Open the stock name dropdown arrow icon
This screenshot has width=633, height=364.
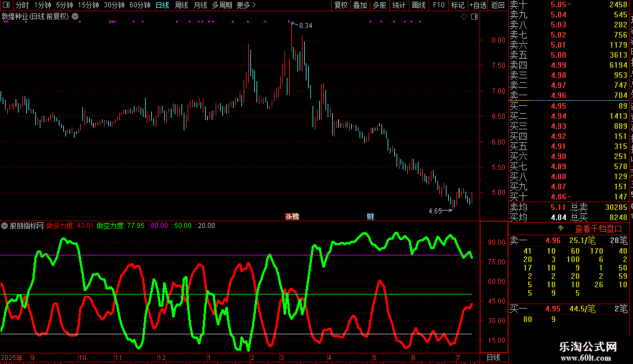click(75, 17)
